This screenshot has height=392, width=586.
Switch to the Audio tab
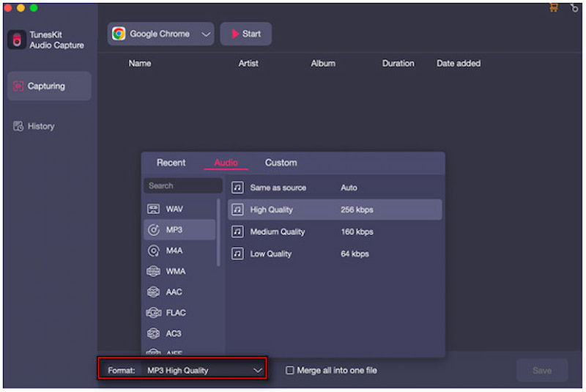pos(226,163)
